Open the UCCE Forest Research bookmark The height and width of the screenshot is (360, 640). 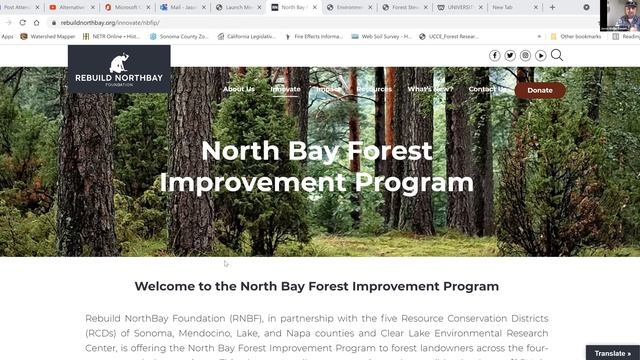pos(449,36)
